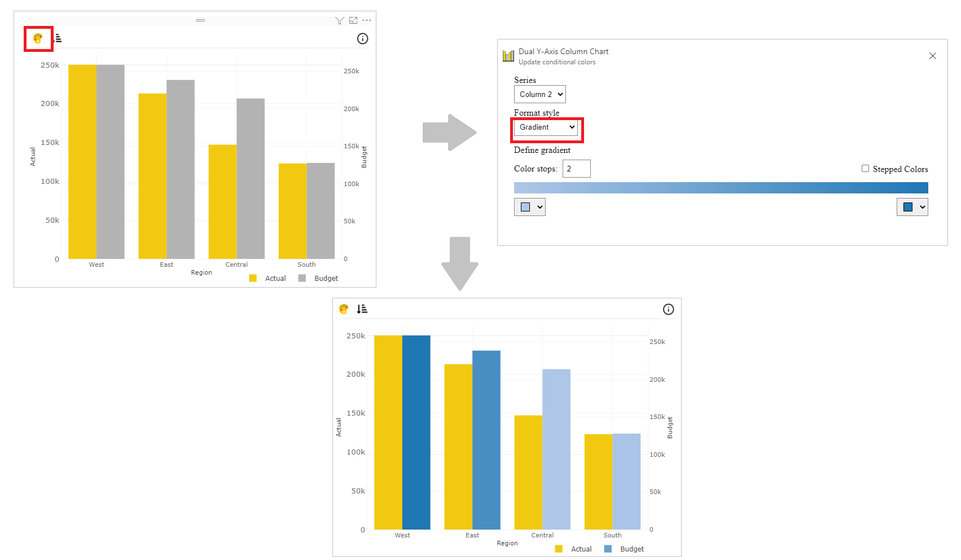961x560 pixels.
Task: Select East blue Budget bar in bottom chart
Action: coord(486,440)
